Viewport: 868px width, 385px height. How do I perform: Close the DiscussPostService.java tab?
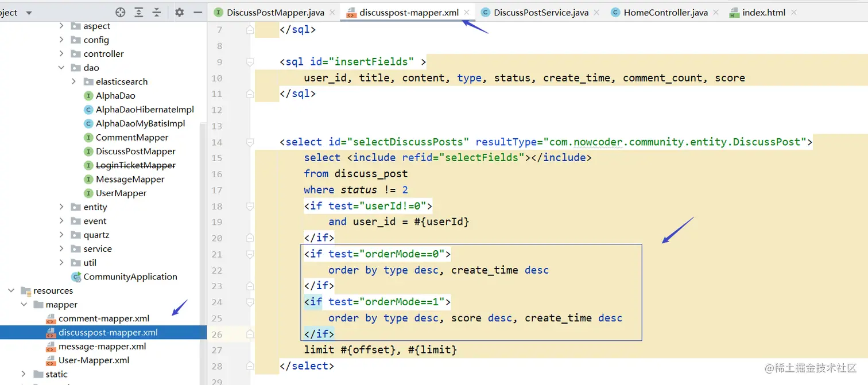[x=597, y=12]
